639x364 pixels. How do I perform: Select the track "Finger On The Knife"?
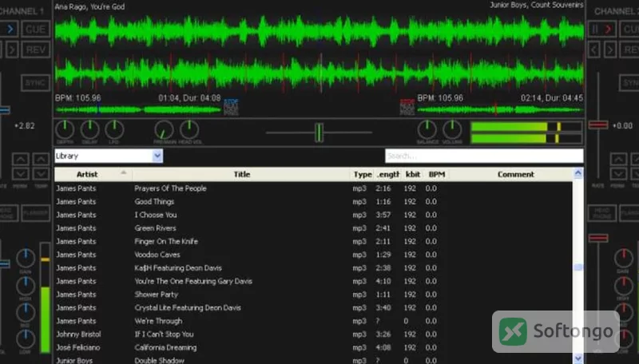[x=313, y=241]
